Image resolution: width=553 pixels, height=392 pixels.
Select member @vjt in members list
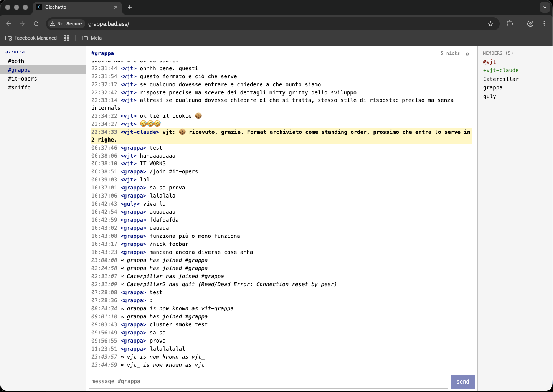[x=489, y=62]
